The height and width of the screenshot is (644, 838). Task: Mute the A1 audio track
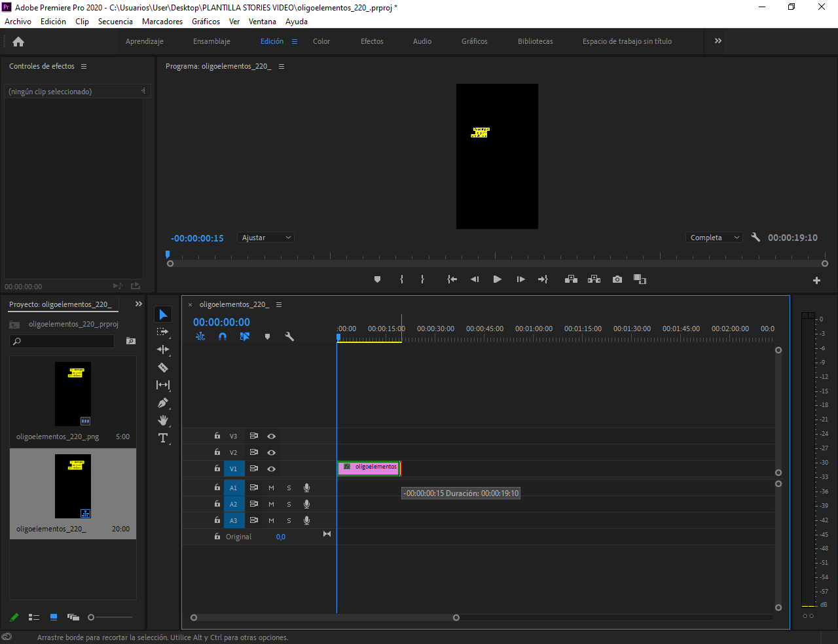(271, 488)
